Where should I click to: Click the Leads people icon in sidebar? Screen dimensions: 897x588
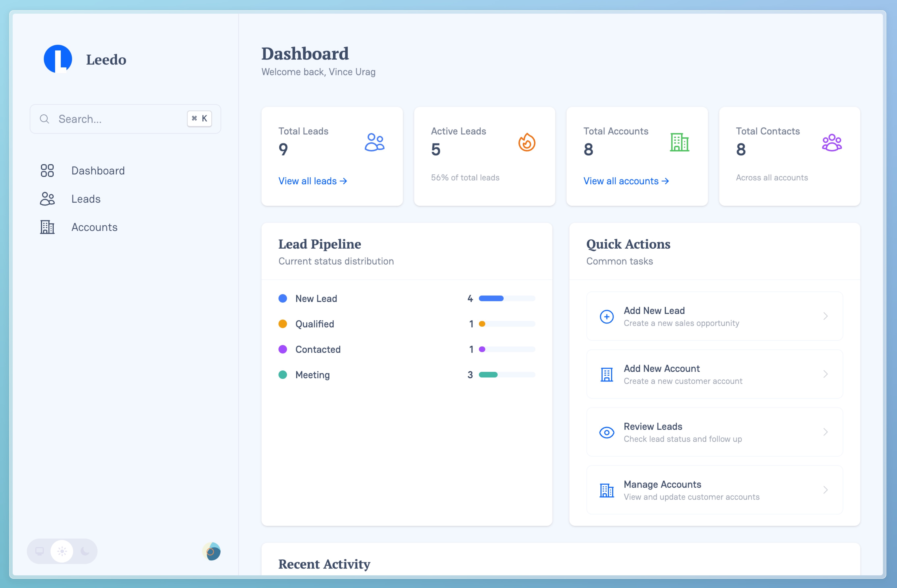tap(47, 199)
